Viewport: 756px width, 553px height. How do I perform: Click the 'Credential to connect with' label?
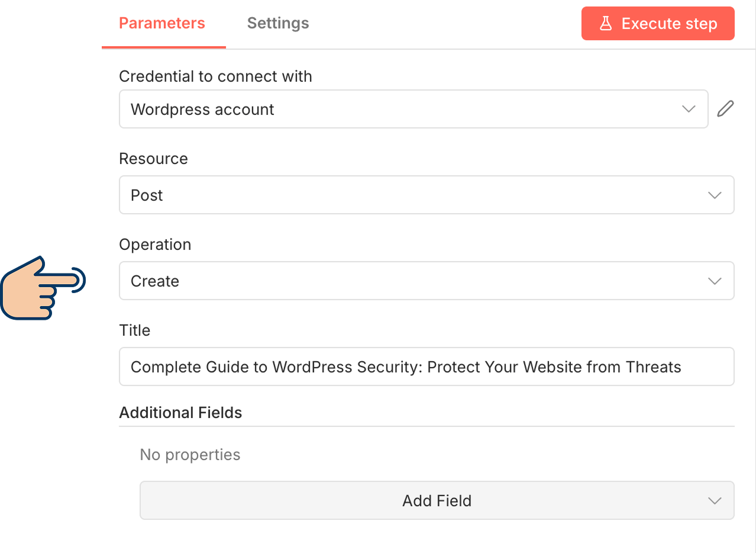click(x=215, y=76)
